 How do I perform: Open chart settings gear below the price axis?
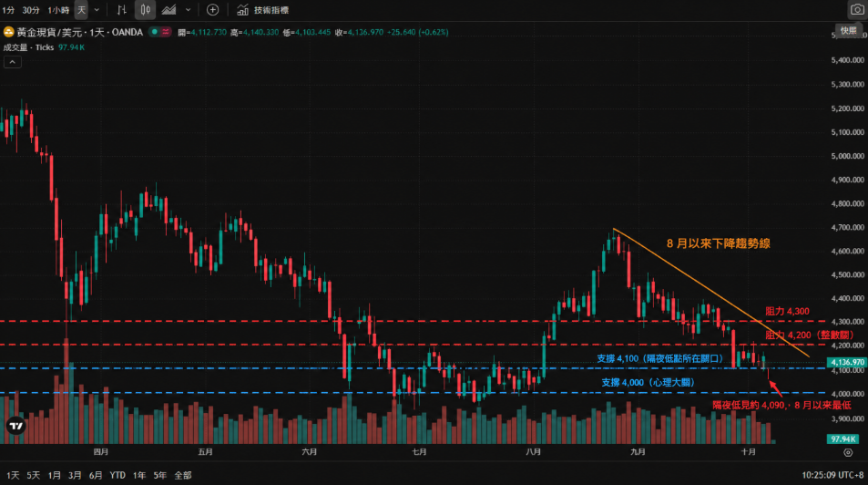pyautogui.click(x=848, y=453)
